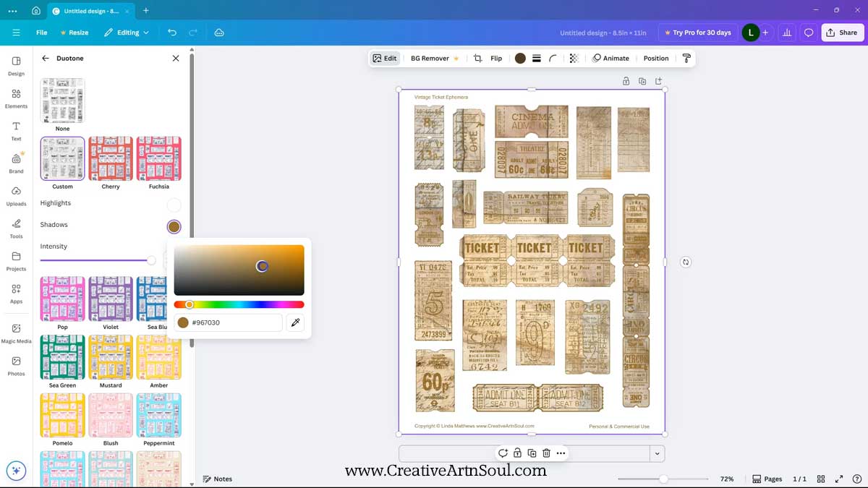Open grid view of pages
This screenshot has height=488, width=868.
pos(821,479)
